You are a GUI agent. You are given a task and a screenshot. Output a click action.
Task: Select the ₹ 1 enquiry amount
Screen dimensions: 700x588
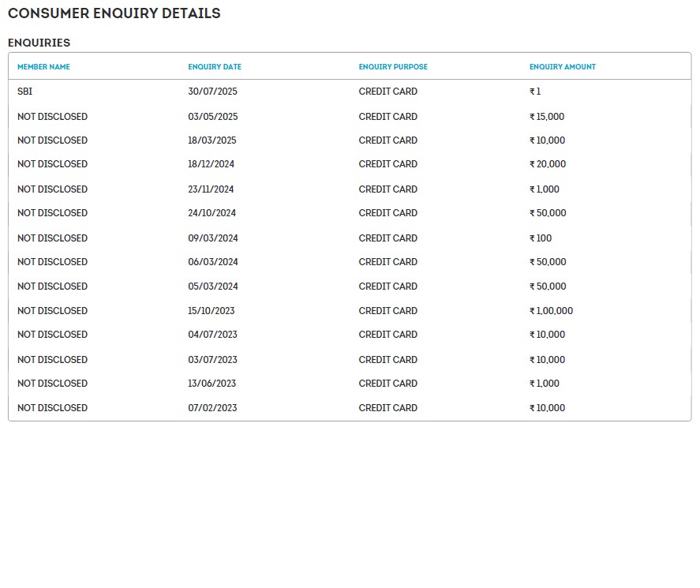[535, 92]
